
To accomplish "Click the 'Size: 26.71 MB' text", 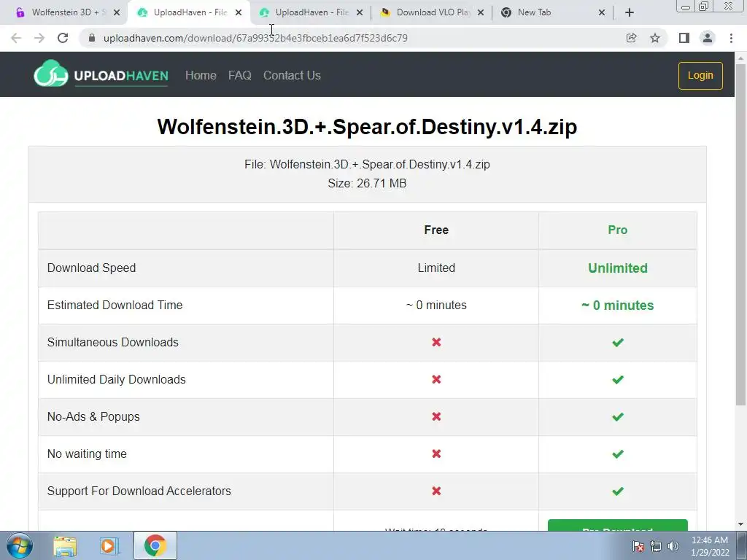I will pos(367,183).
